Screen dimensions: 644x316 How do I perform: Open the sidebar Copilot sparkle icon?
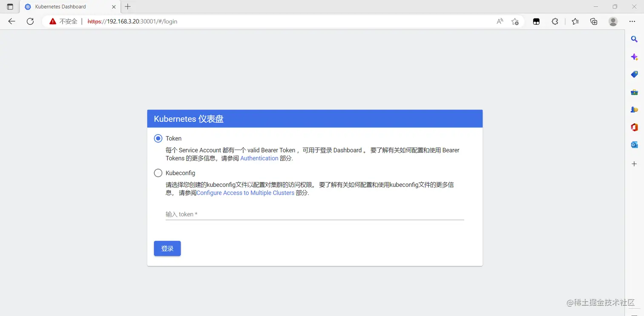[634, 57]
